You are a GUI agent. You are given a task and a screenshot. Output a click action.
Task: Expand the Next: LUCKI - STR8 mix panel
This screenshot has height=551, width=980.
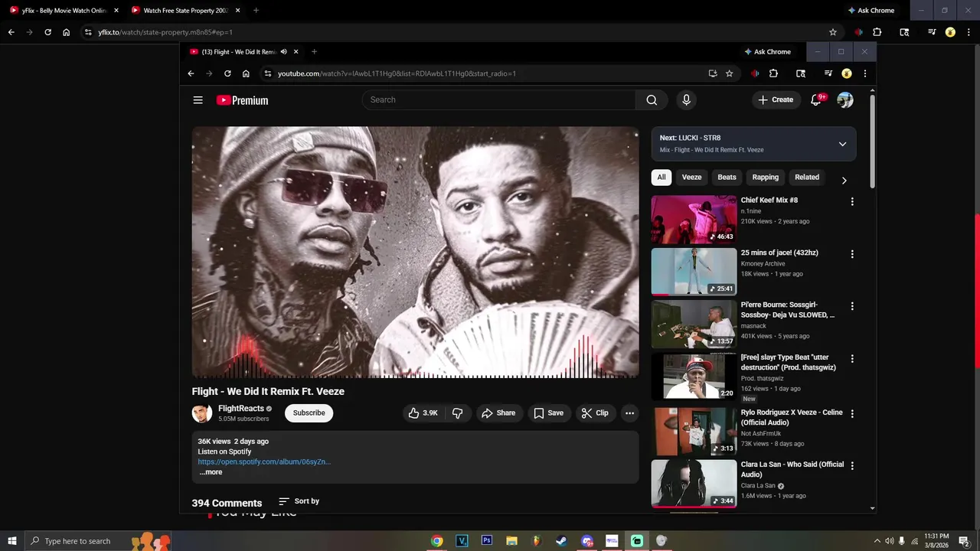pos(842,144)
